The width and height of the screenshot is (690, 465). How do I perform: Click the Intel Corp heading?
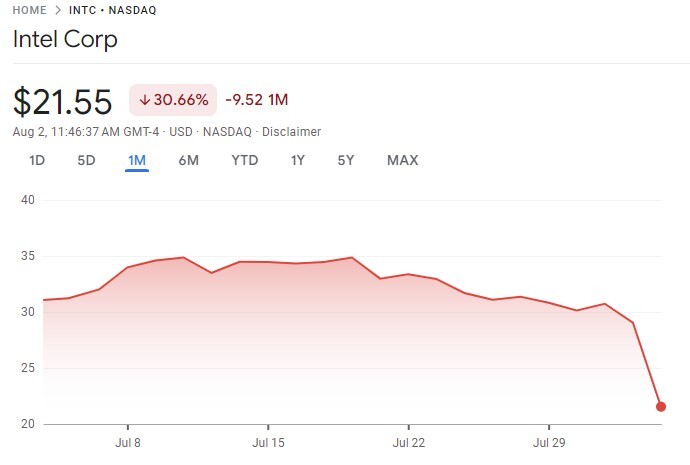(x=65, y=41)
